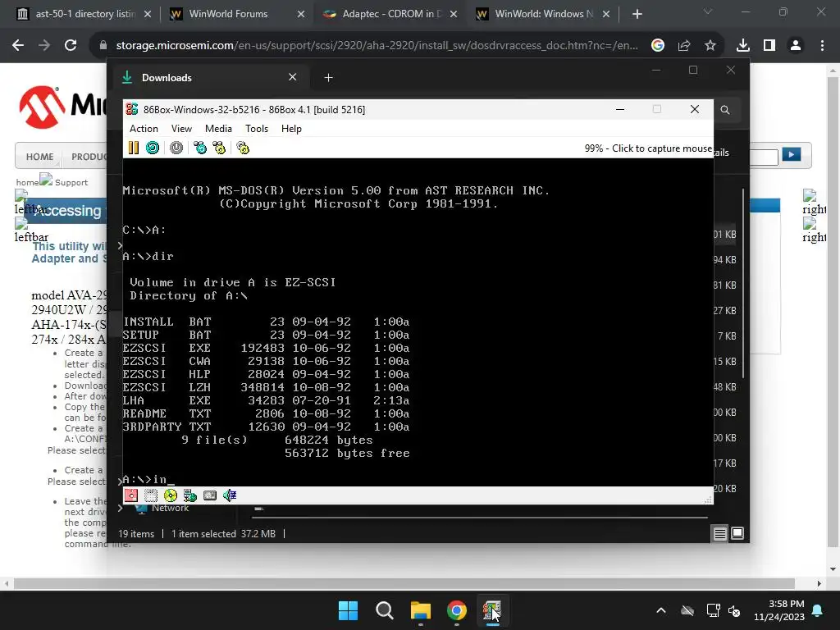Open Media menu in 86Box
Screen dimensions: 840x630
[x=218, y=129]
